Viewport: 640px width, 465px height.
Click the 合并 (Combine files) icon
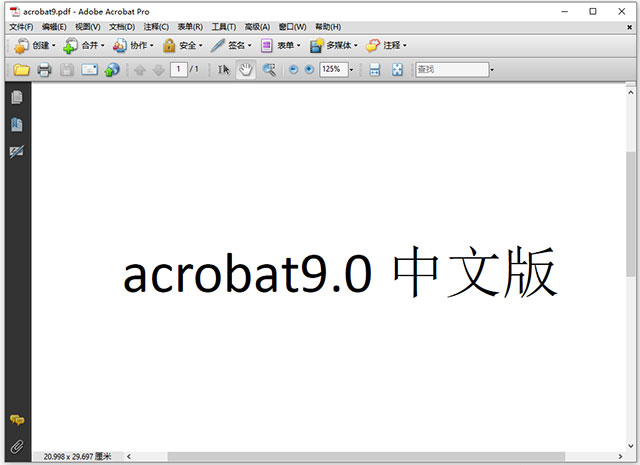click(x=70, y=45)
